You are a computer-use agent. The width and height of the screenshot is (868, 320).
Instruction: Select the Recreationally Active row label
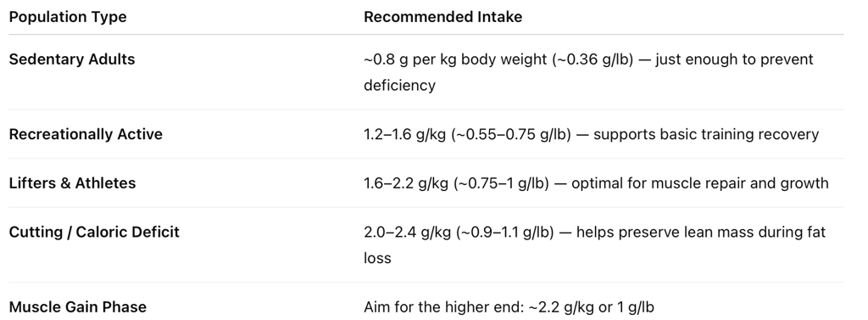point(86,134)
